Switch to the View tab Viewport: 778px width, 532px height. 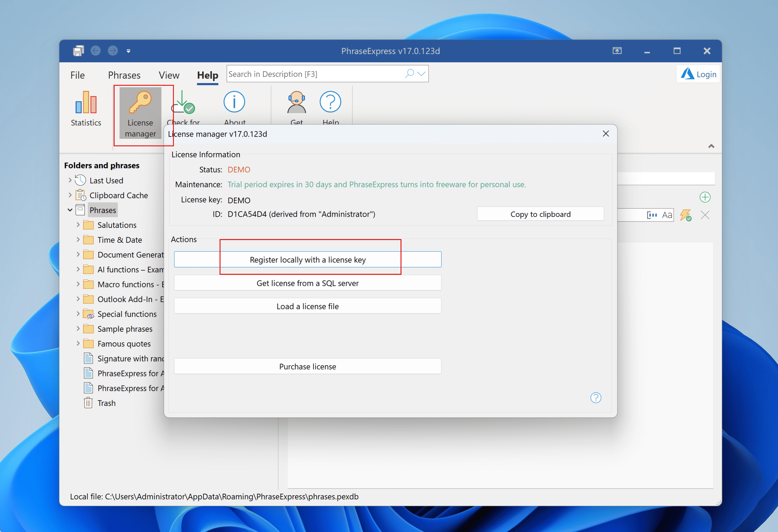point(169,75)
